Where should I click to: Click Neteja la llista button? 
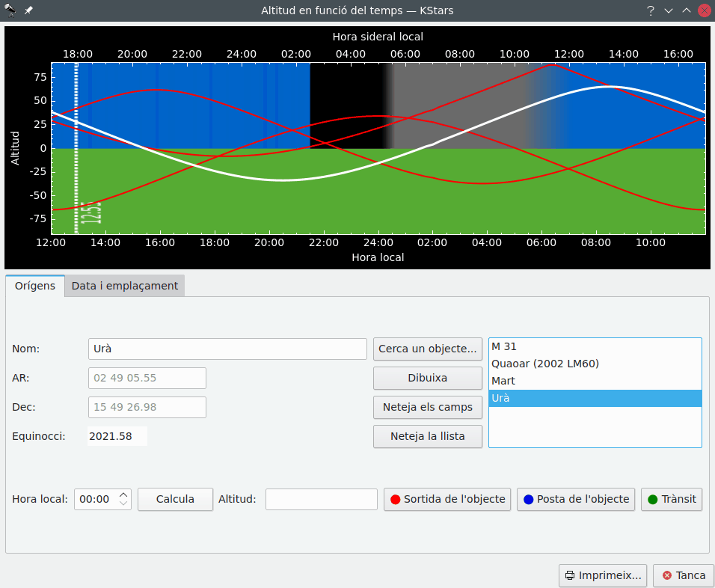(x=428, y=436)
